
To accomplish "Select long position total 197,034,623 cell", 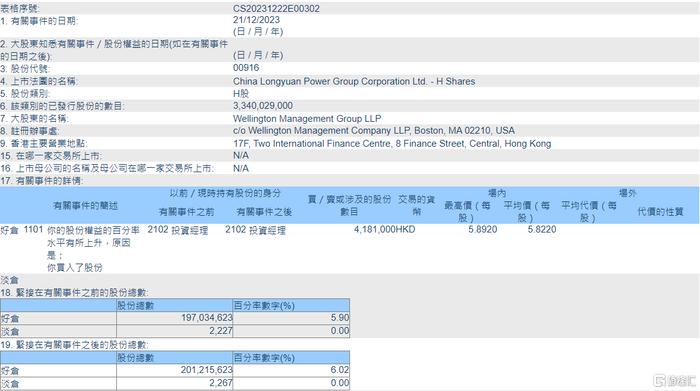I will point(175,318).
